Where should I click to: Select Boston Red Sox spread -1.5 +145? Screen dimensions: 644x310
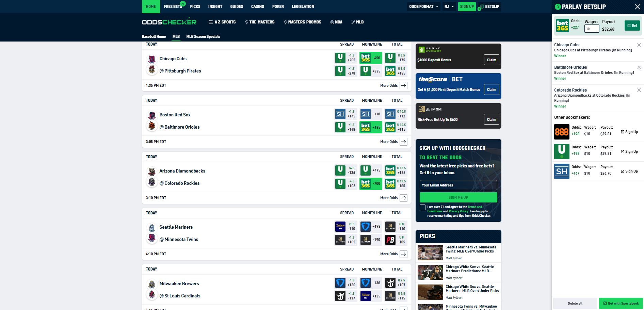345,114
